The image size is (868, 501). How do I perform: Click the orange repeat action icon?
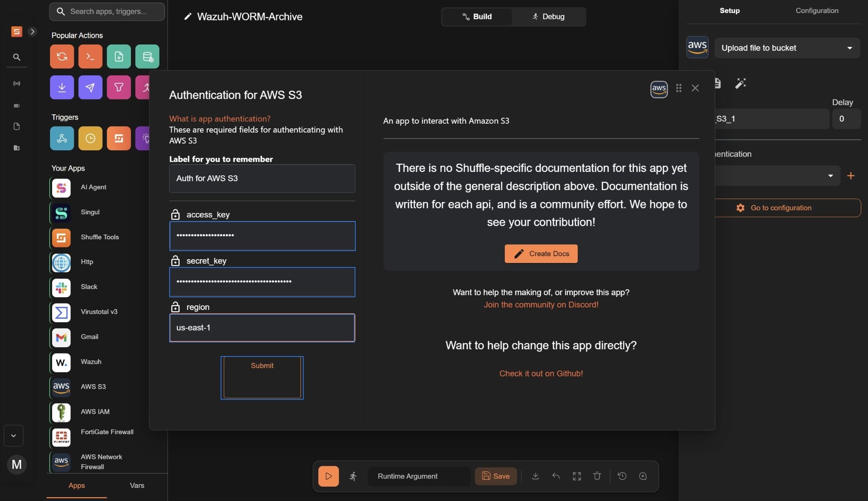(62, 56)
